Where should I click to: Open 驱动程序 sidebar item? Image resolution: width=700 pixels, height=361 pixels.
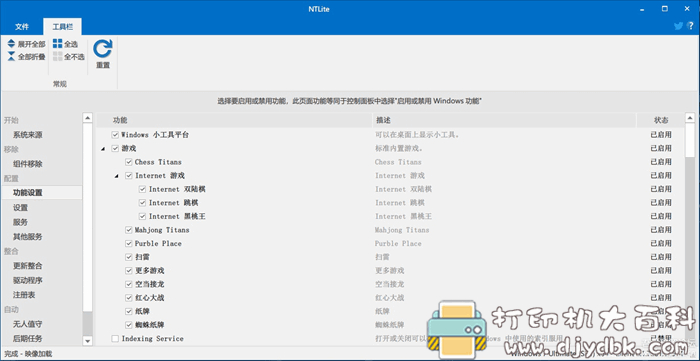(x=28, y=280)
